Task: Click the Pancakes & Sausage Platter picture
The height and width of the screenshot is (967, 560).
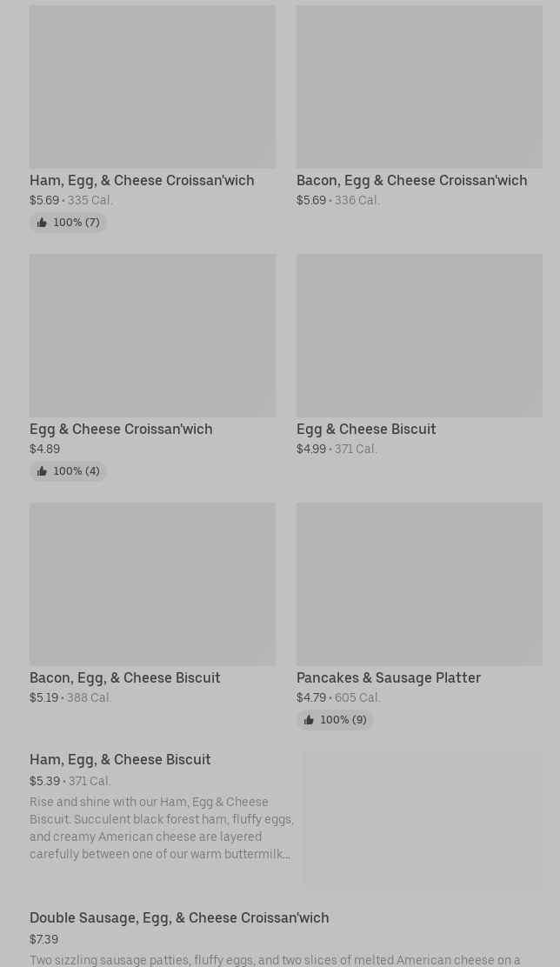Action: [419, 584]
